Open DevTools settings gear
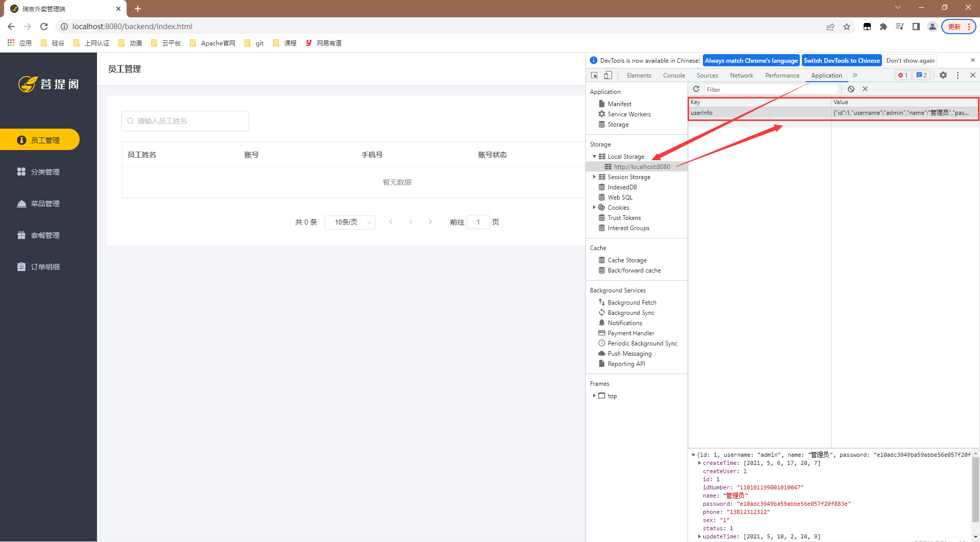 (943, 75)
